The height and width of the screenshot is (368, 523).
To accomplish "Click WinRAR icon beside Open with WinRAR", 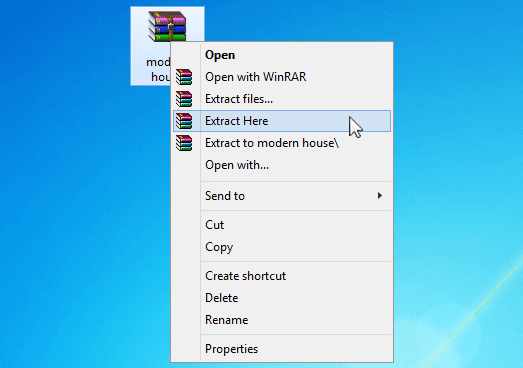I will 184,77.
